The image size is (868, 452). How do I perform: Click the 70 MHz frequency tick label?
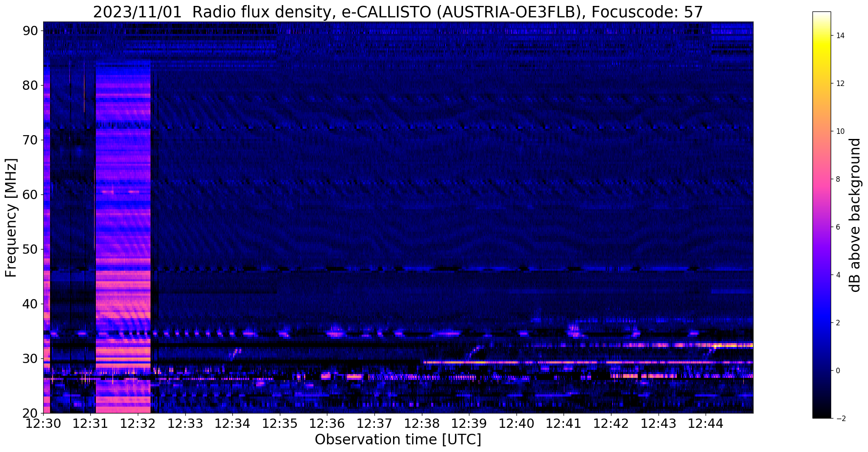31,140
